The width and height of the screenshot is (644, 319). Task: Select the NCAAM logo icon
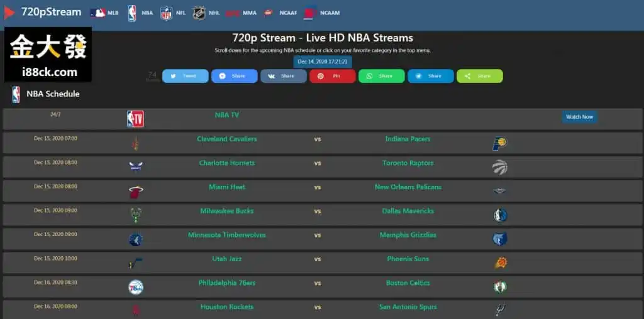coord(310,13)
